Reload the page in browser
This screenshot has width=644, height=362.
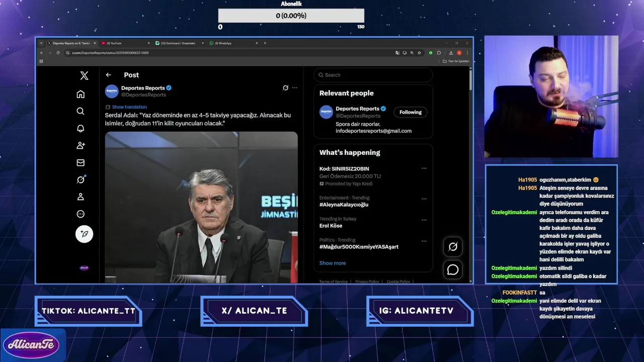(x=58, y=53)
